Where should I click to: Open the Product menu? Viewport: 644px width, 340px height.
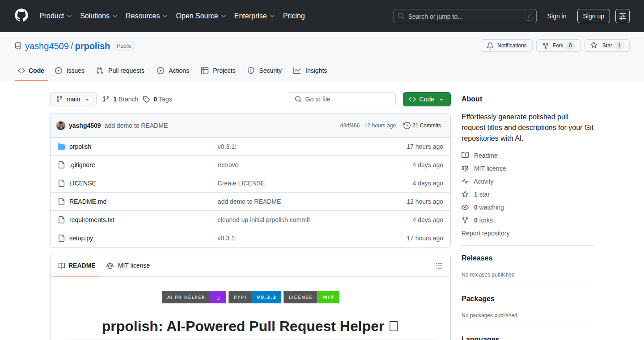pyautogui.click(x=55, y=16)
